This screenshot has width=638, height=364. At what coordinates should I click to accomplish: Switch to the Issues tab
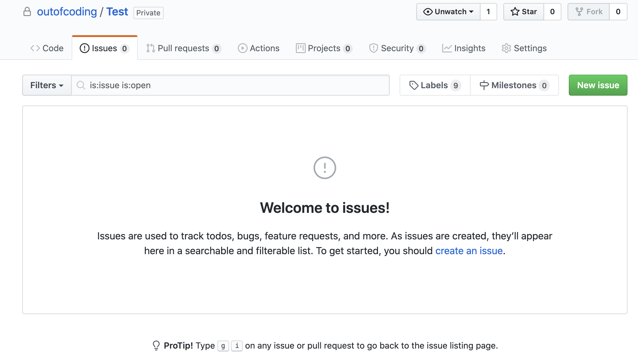click(104, 48)
